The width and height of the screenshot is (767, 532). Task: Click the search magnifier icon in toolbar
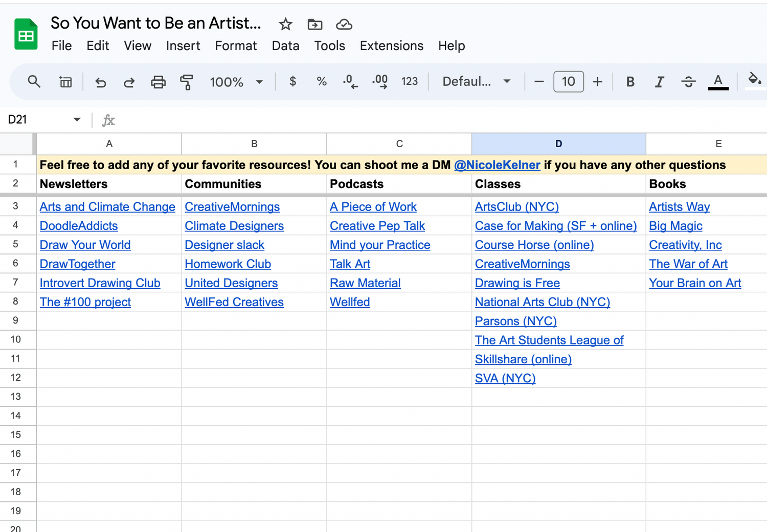coord(34,81)
